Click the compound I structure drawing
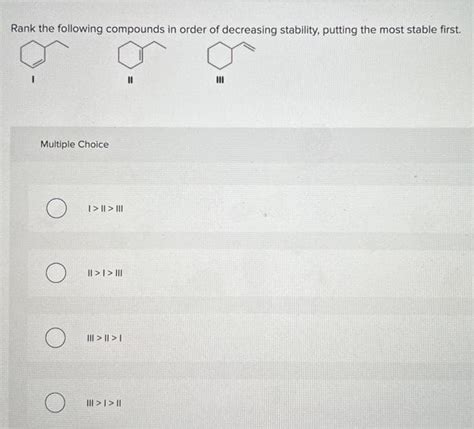Viewport: 474px width, 429px height. tap(44, 53)
